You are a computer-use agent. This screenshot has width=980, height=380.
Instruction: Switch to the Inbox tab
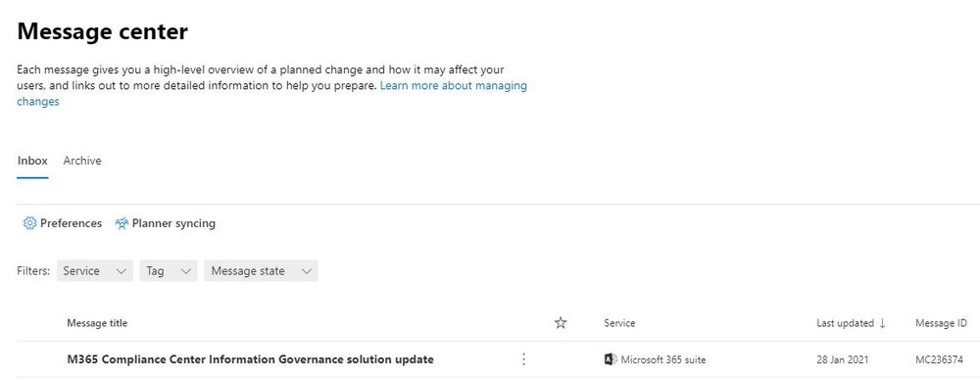pos(32,161)
